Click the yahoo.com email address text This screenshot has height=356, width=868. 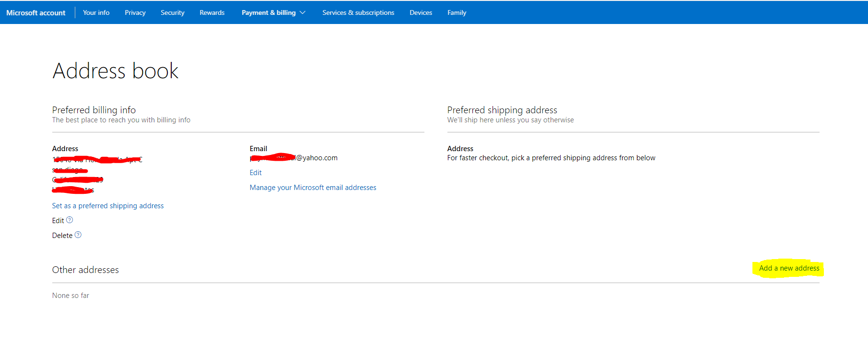click(x=293, y=158)
